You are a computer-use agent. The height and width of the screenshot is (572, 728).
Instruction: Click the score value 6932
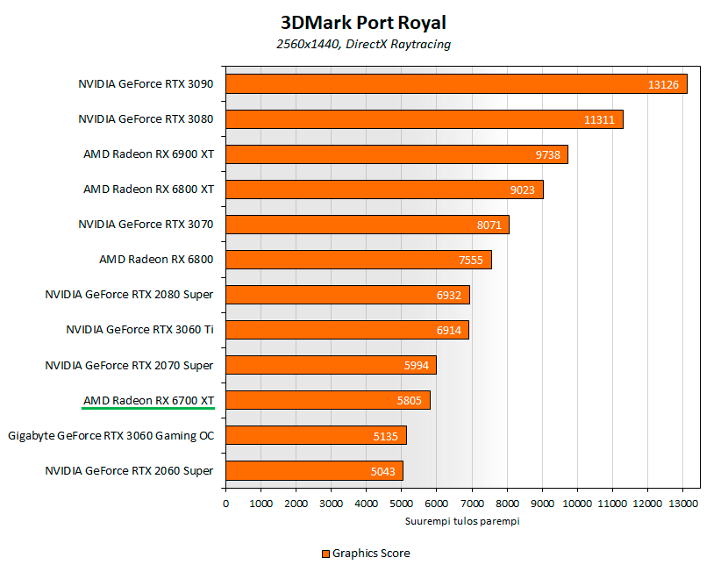pyautogui.click(x=449, y=296)
